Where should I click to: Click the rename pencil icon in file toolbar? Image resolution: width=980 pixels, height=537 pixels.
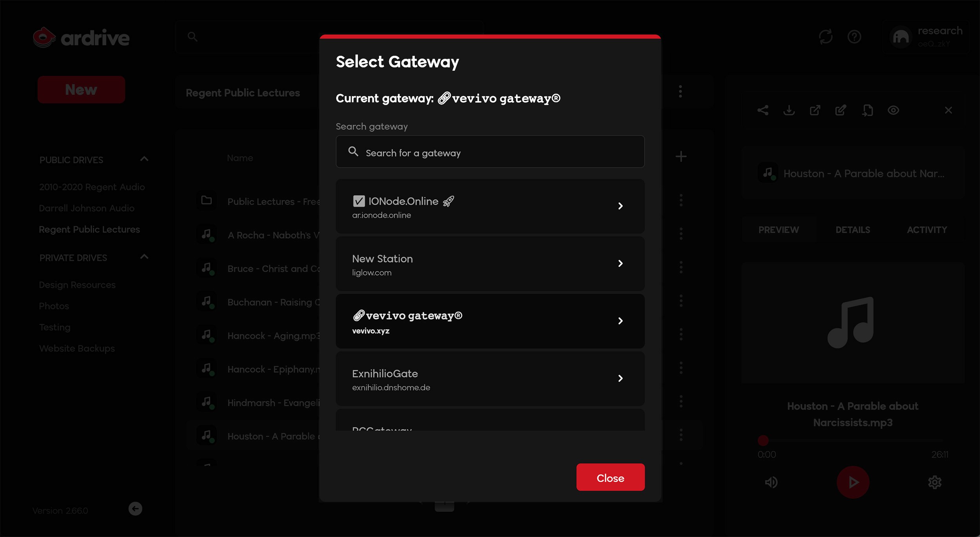[x=841, y=110]
